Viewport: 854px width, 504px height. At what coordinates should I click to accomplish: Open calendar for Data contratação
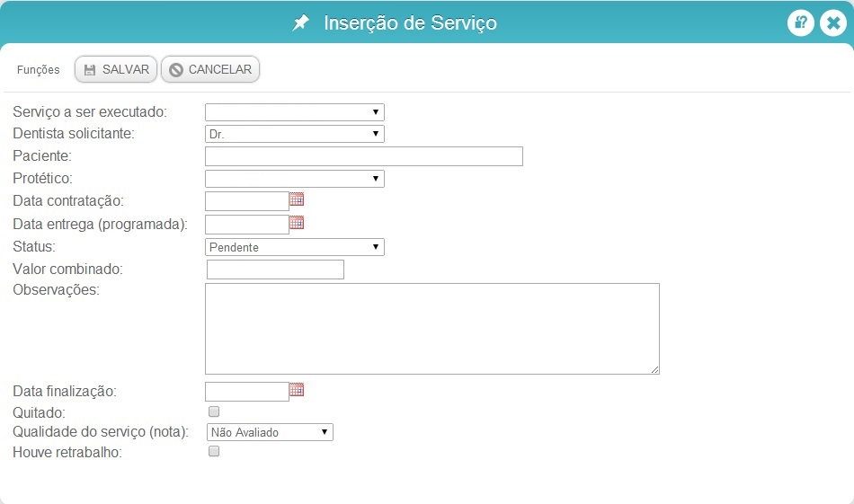point(297,199)
